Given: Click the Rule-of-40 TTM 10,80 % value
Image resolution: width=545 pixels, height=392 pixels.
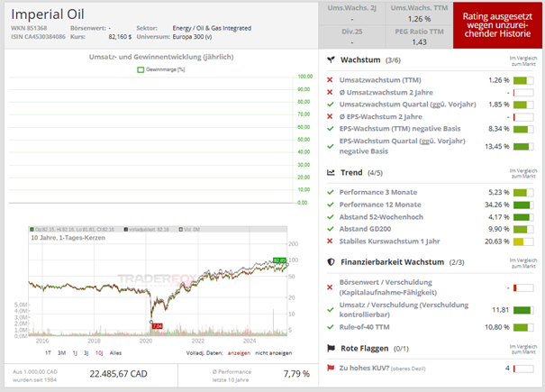Looking at the screenshot, I should (496, 327).
